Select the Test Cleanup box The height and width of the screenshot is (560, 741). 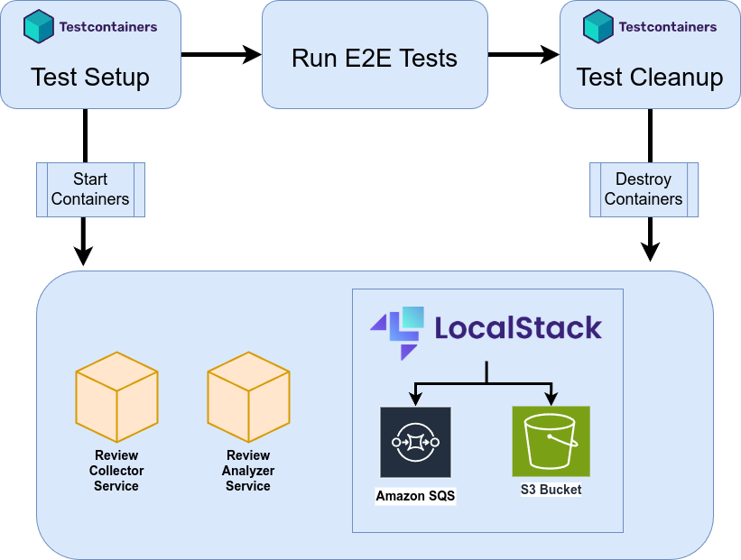click(x=650, y=54)
